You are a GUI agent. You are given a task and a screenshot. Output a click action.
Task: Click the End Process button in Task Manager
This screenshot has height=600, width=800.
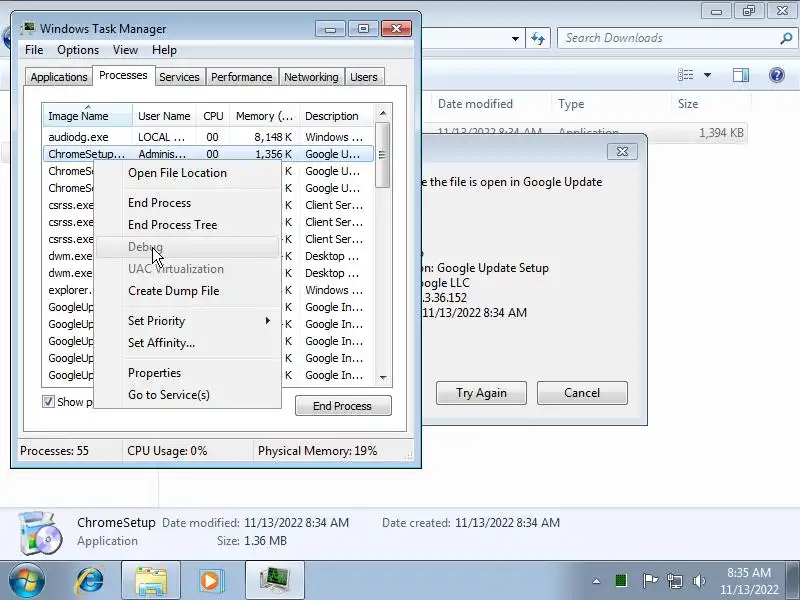tap(343, 406)
